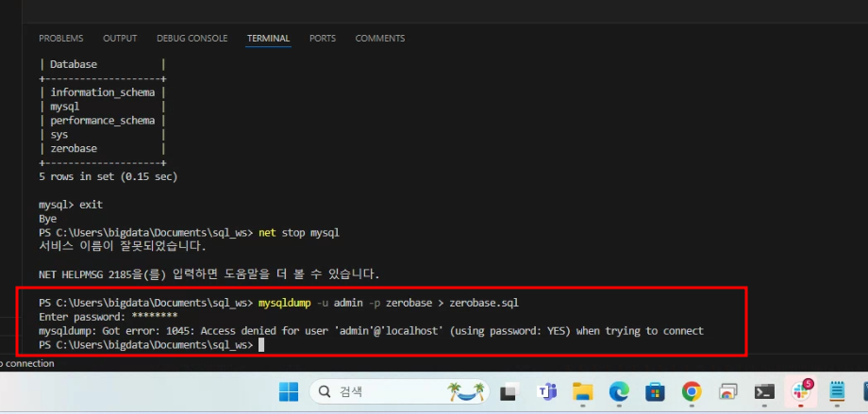The image size is (868, 414).
Task: Open Google Chrome from the taskbar
Action: pyautogui.click(x=692, y=392)
